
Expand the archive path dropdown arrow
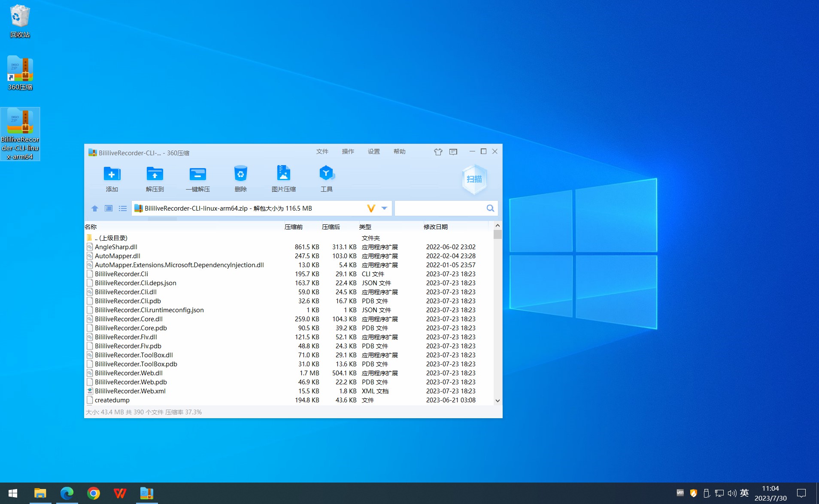tap(385, 208)
